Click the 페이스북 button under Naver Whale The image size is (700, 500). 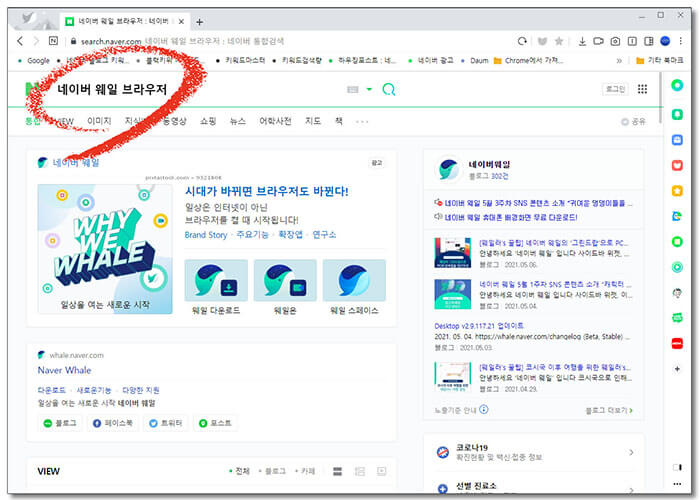(113, 423)
